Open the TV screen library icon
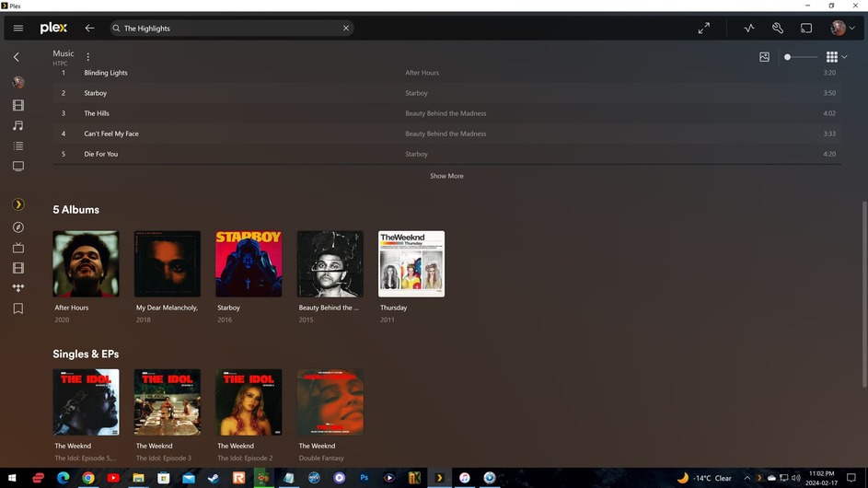This screenshot has width=868, height=488. (18, 166)
